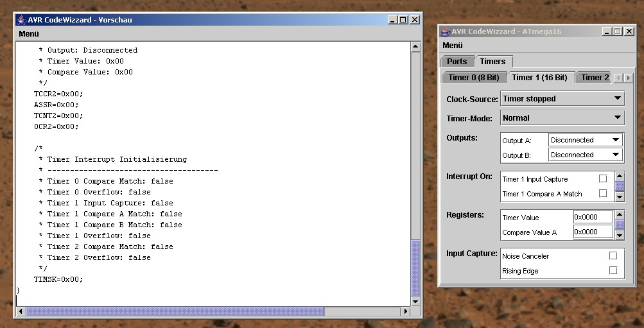Image resolution: width=644 pixels, height=328 pixels.
Task: Click the code line TIMSK=0x00;
Action: coord(58,279)
